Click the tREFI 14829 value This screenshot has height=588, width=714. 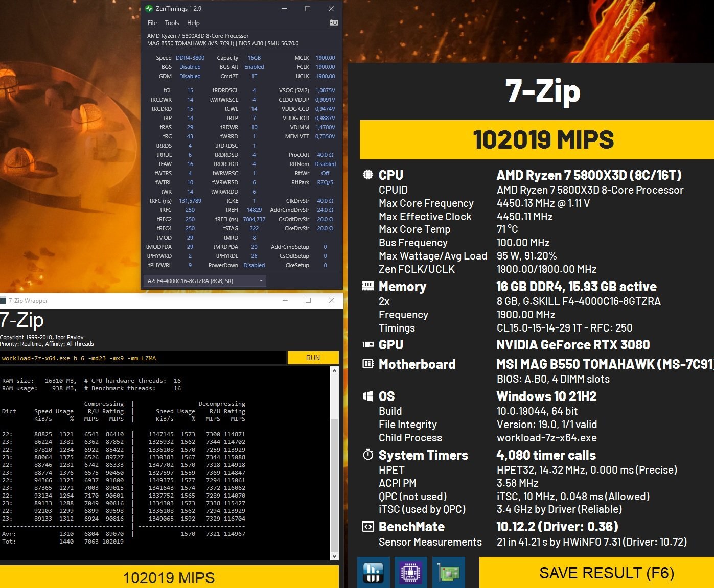tap(254, 210)
